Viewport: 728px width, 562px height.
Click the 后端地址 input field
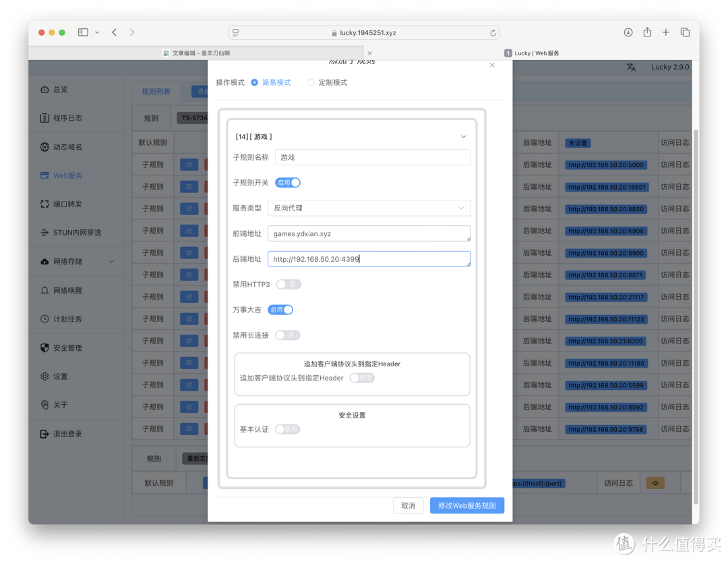(369, 259)
